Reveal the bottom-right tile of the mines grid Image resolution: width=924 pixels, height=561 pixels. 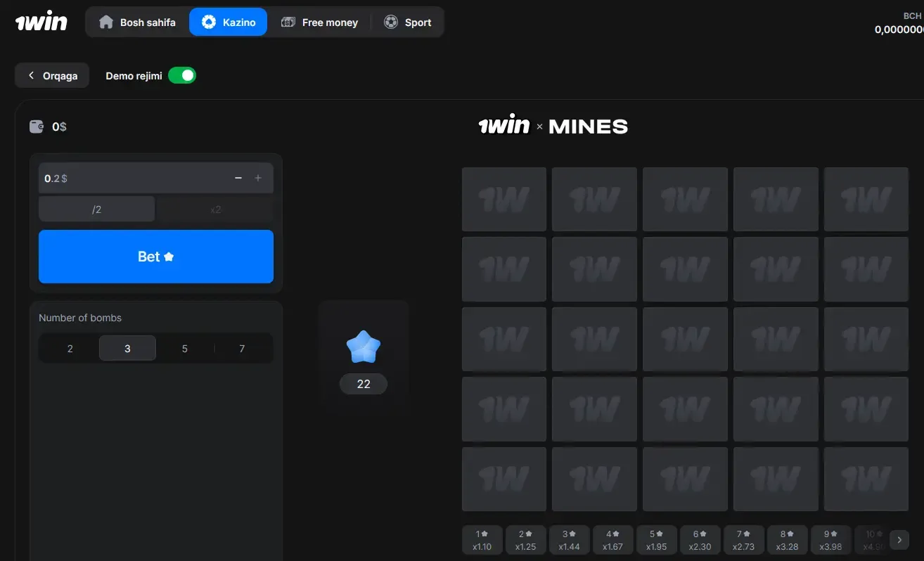pyautogui.click(x=866, y=479)
